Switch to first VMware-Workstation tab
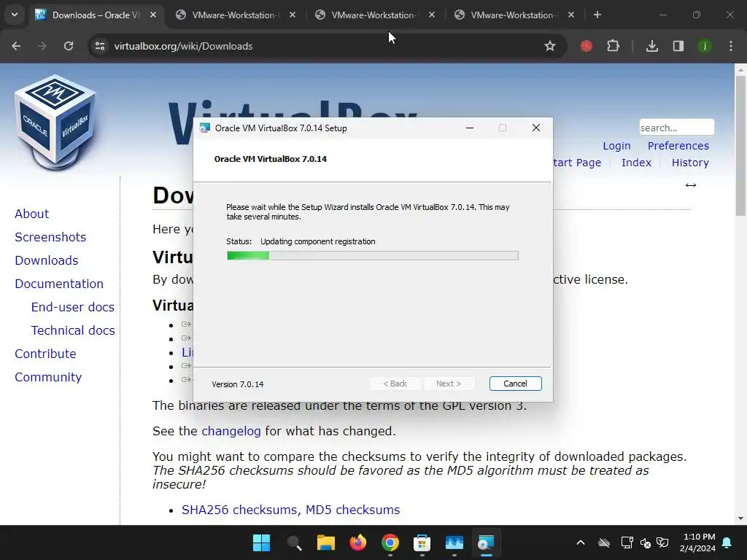The image size is (747, 560). pyautogui.click(x=235, y=15)
